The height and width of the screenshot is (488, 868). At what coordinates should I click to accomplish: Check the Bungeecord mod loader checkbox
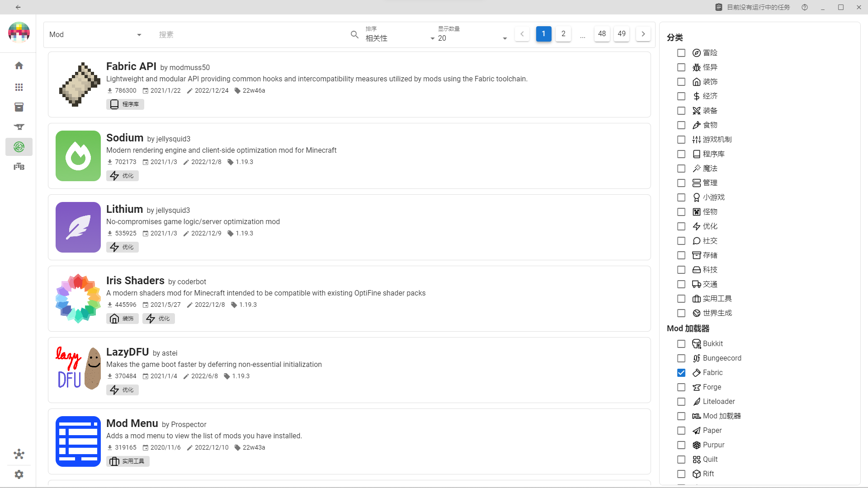pos(681,358)
